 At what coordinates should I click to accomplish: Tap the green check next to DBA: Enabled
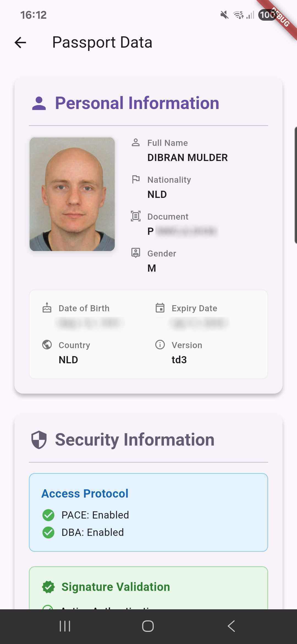pyautogui.click(x=48, y=532)
